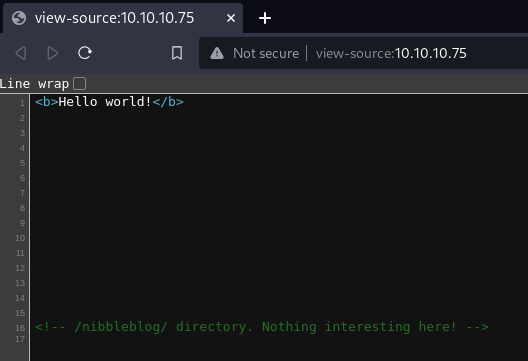Click the Not secure warning triangle icon
Image resolution: width=528 pixels, height=361 pixels.
tap(217, 53)
